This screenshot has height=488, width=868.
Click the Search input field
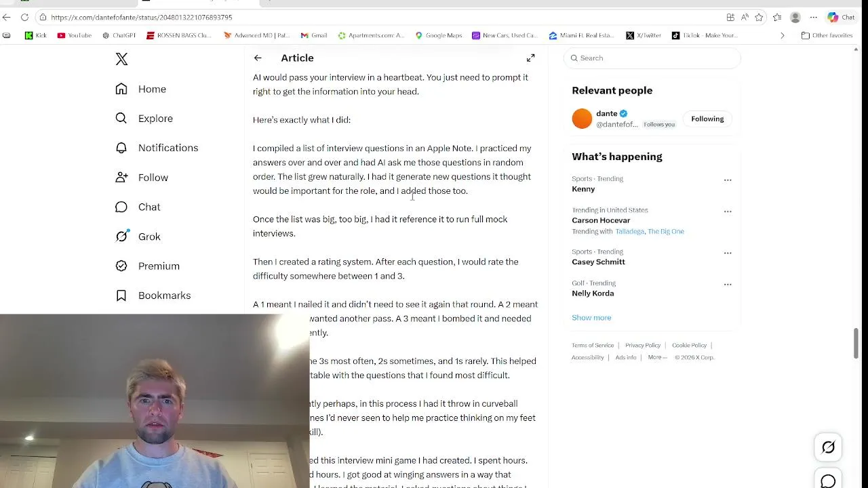(652, 58)
